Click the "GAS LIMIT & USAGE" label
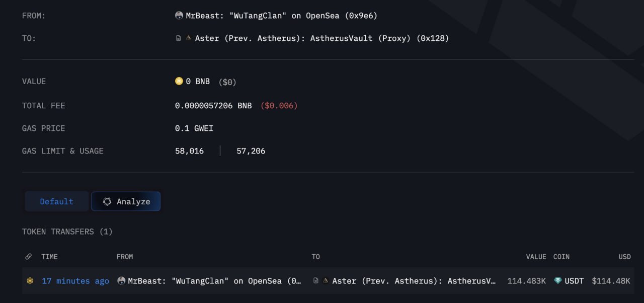 coord(63,151)
